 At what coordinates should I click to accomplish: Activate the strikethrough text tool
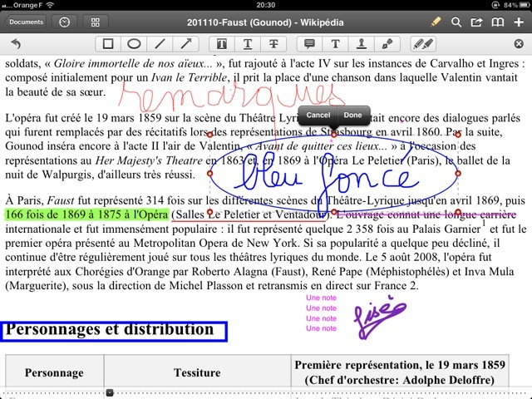pyautogui.click(x=273, y=43)
